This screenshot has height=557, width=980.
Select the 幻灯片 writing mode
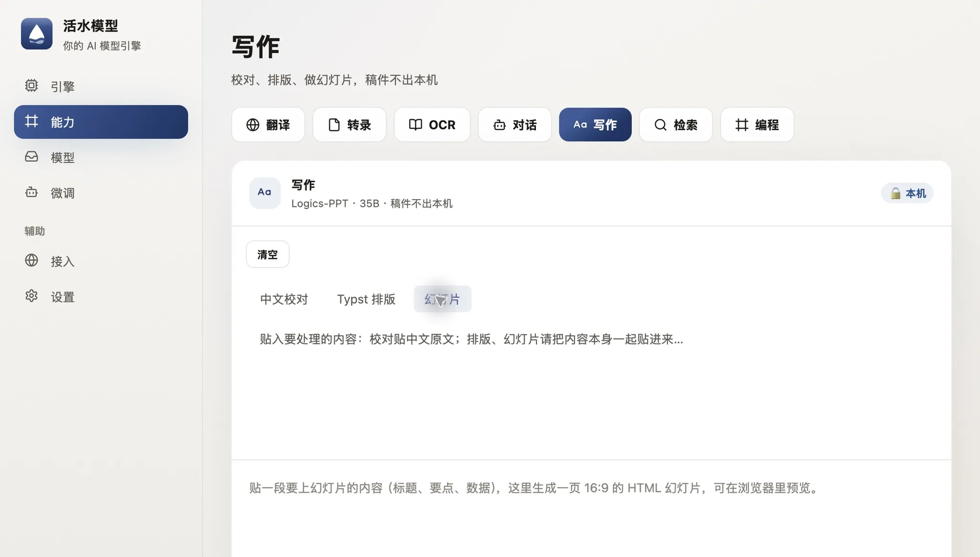(443, 299)
